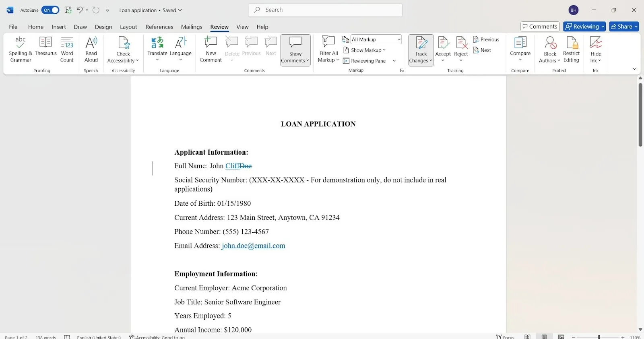Screen dimensions: 644x339
Task: Toggle the AutoSave switch off
Action: tap(50, 10)
